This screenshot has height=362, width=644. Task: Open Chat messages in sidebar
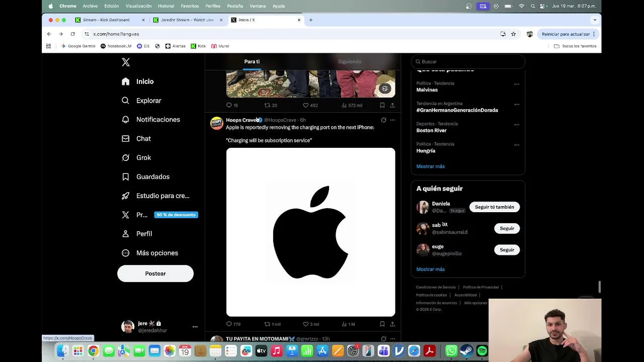[136, 139]
